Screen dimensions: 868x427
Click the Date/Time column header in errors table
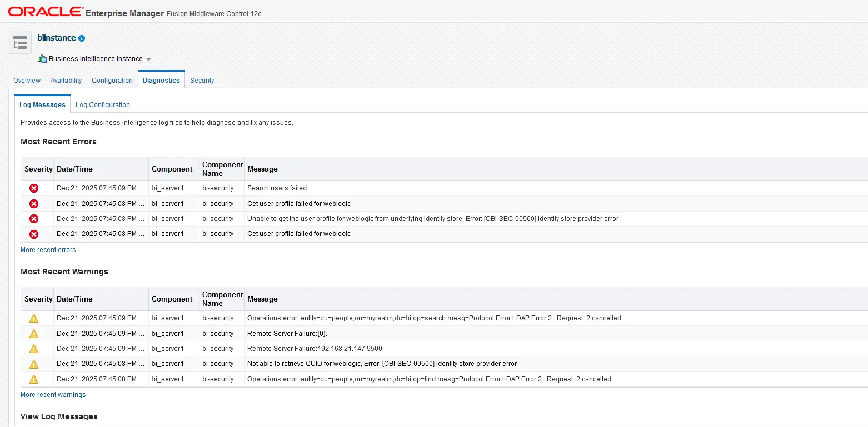click(x=75, y=169)
